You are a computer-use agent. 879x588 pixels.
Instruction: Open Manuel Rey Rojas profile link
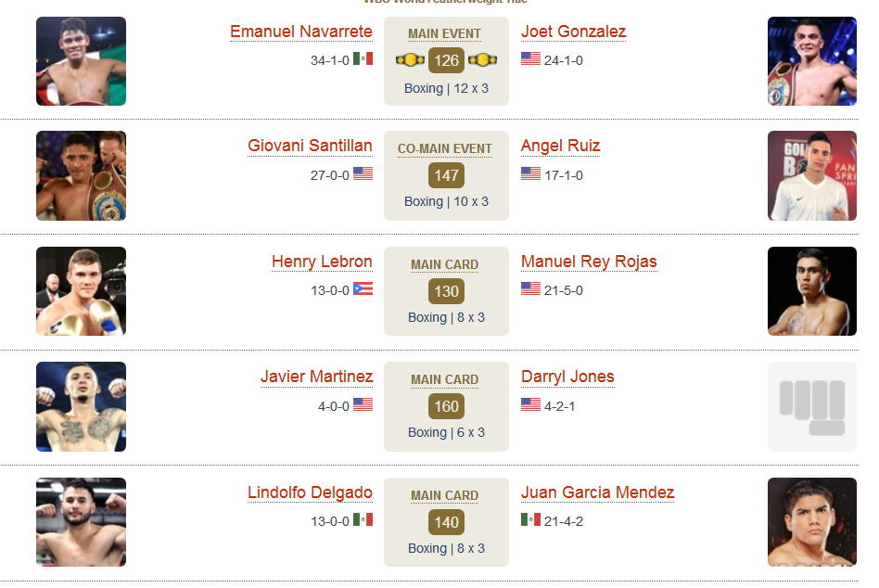pos(589,262)
